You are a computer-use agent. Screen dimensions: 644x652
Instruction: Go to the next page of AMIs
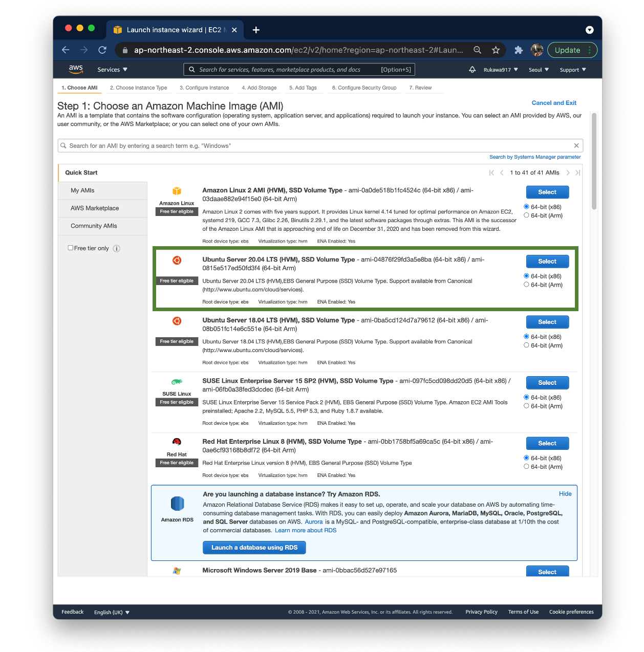point(568,173)
